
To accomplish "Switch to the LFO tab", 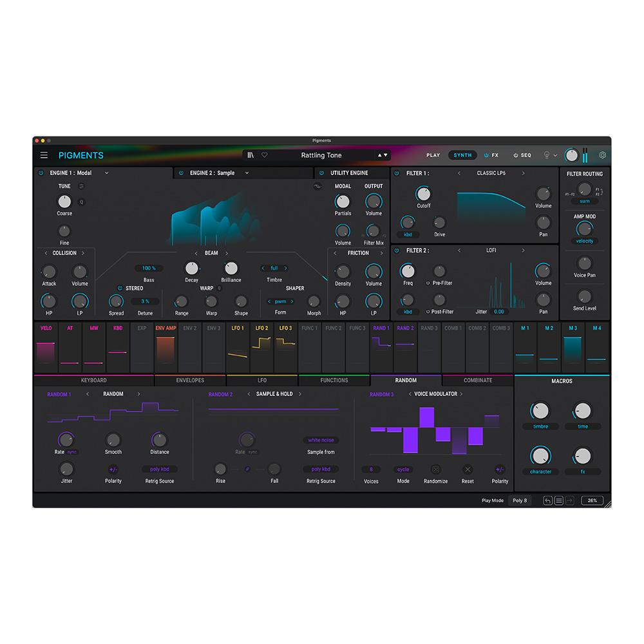I will click(262, 381).
